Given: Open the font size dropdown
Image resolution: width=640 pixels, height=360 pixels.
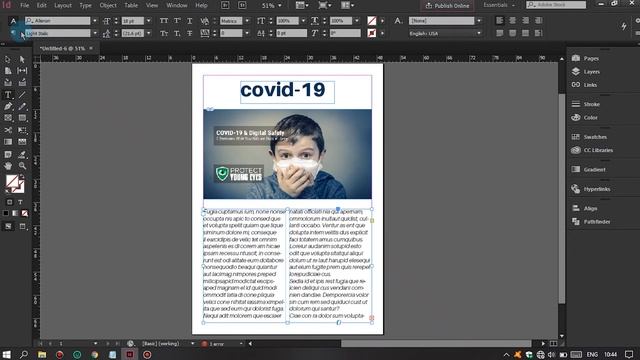Looking at the screenshot, I should coord(149,20).
